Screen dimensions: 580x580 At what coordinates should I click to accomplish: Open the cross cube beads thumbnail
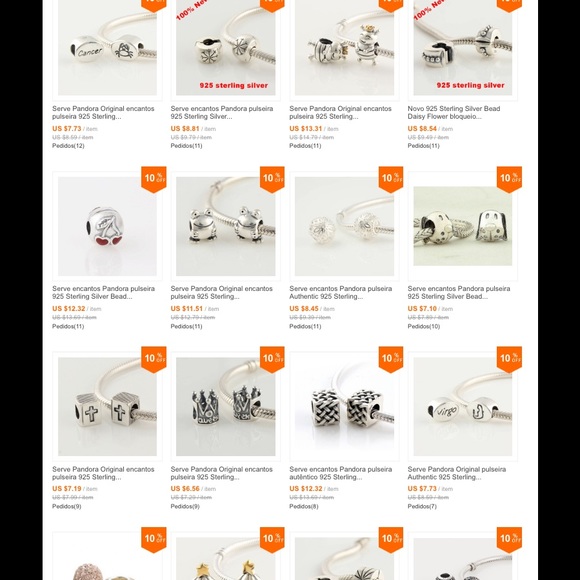pos(107,406)
